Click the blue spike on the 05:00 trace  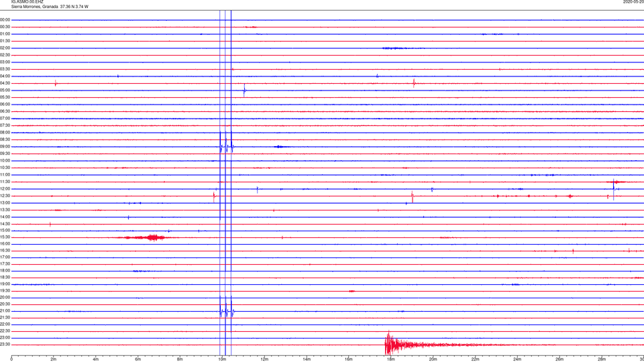(244, 90)
